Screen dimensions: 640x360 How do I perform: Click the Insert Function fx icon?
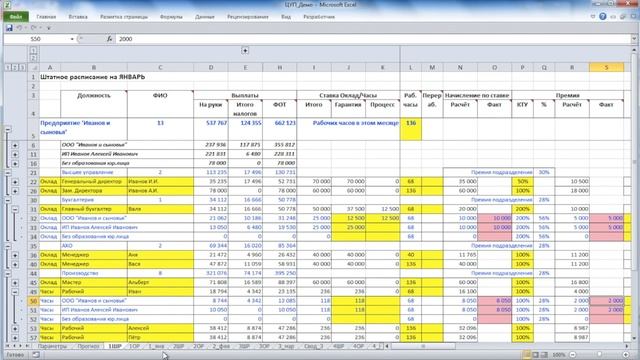[x=109, y=39]
